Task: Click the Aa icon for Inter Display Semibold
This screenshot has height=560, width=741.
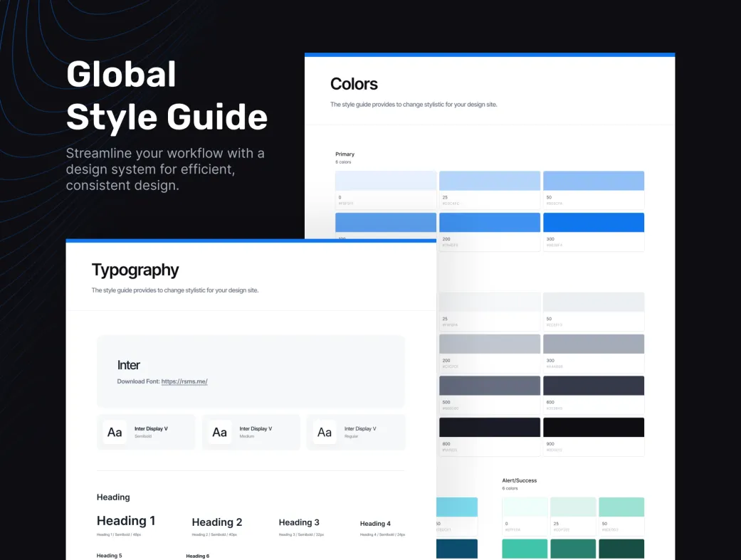Action: [115, 432]
